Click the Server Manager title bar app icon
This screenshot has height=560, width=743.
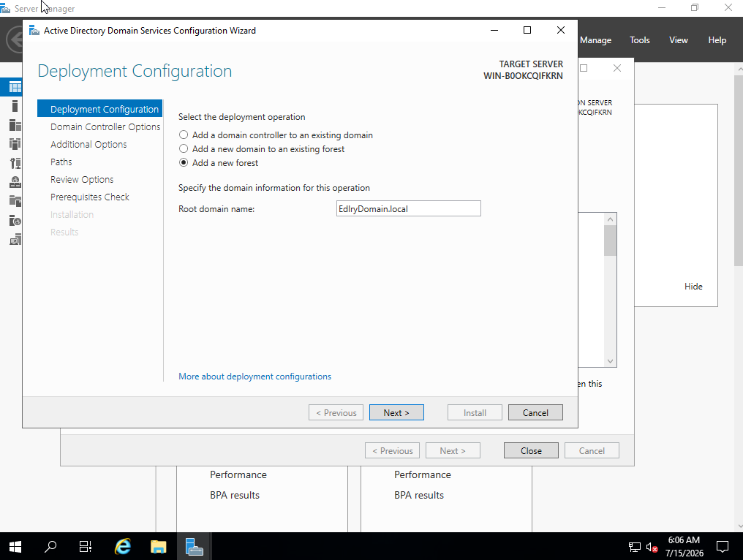pos(6,8)
